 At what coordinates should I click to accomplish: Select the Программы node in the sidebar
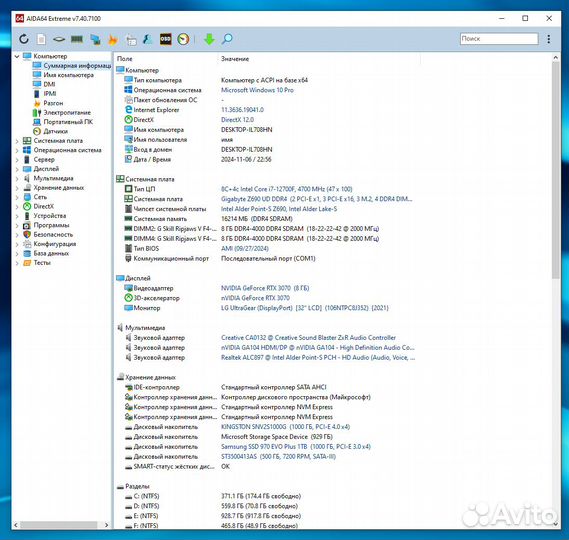[x=51, y=225]
